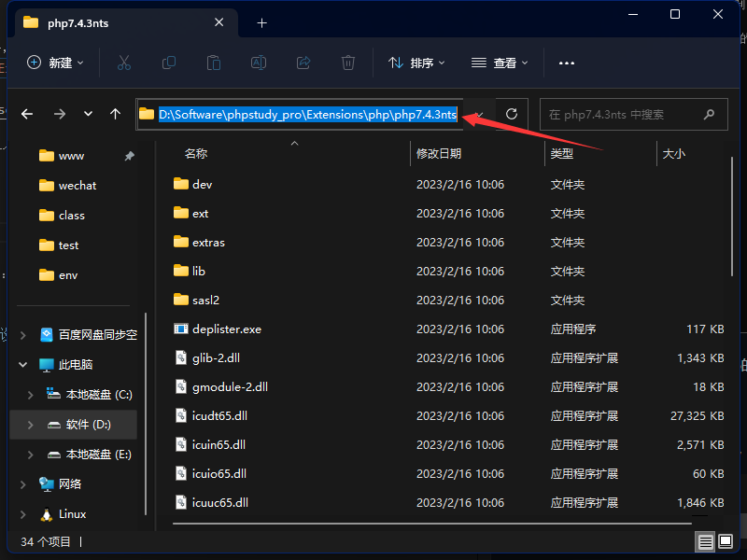
Task: Click the Delete trash icon
Action: coord(348,63)
